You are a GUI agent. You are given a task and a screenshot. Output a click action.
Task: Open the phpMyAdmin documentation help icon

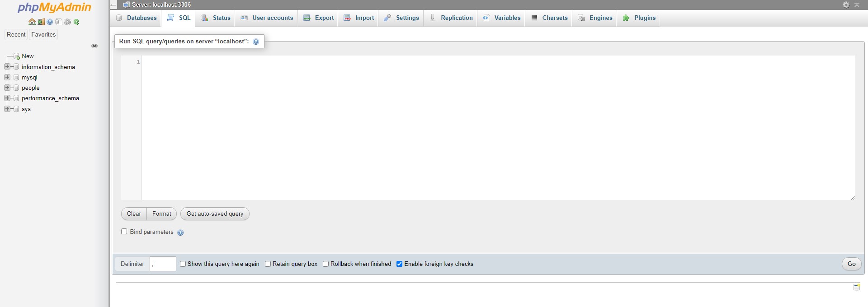(x=50, y=22)
